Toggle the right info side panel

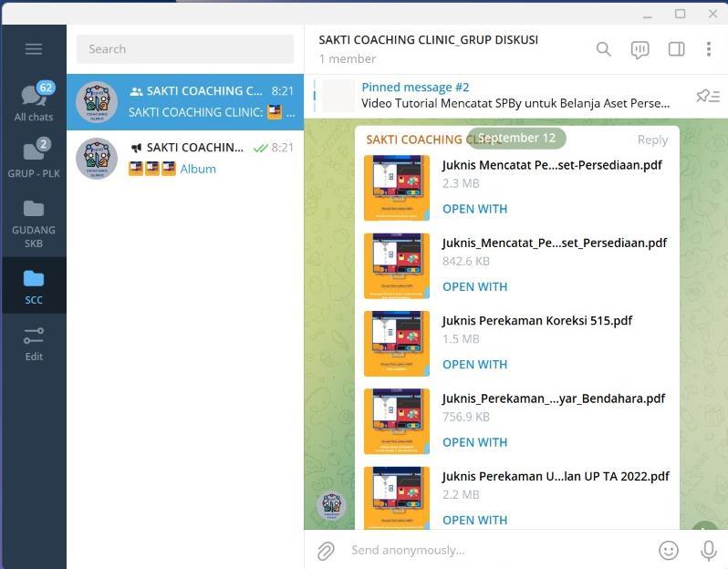click(676, 48)
